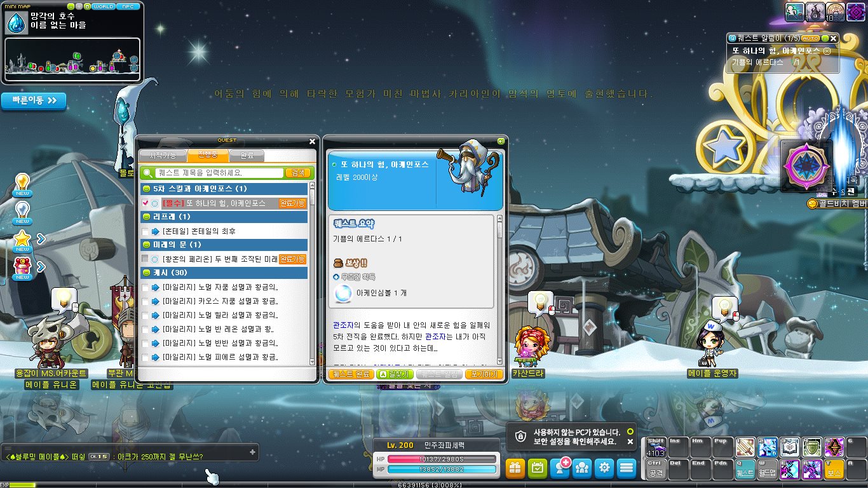Click the 빠른이동 quick move button
This screenshot has height=488, width=868.
tap(34, 100)
